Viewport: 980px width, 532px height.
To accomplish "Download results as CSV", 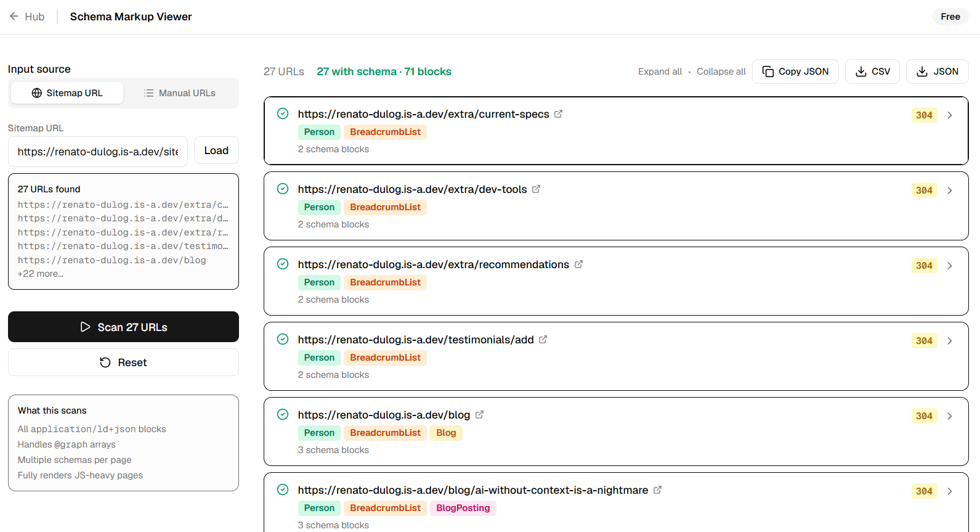I will 872,72.
